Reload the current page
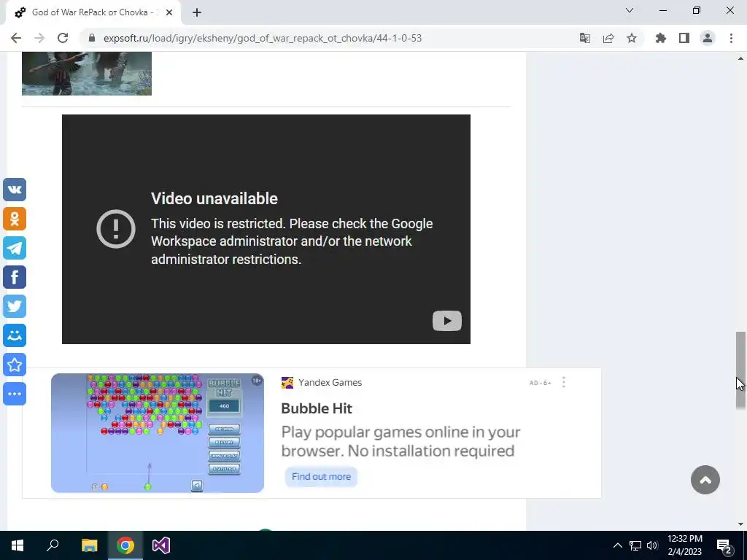Image resolution: width=747 pixels, height=560 pixels. (63, 38)
